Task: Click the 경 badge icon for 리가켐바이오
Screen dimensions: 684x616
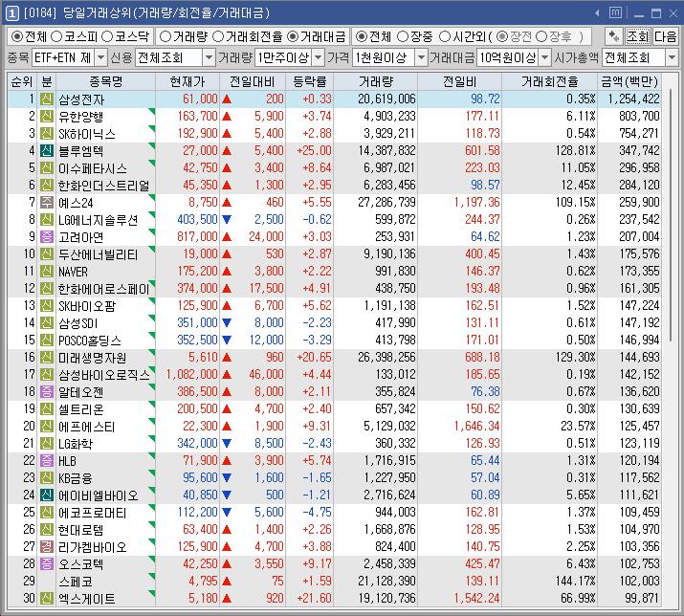Action: click(47, 546)
